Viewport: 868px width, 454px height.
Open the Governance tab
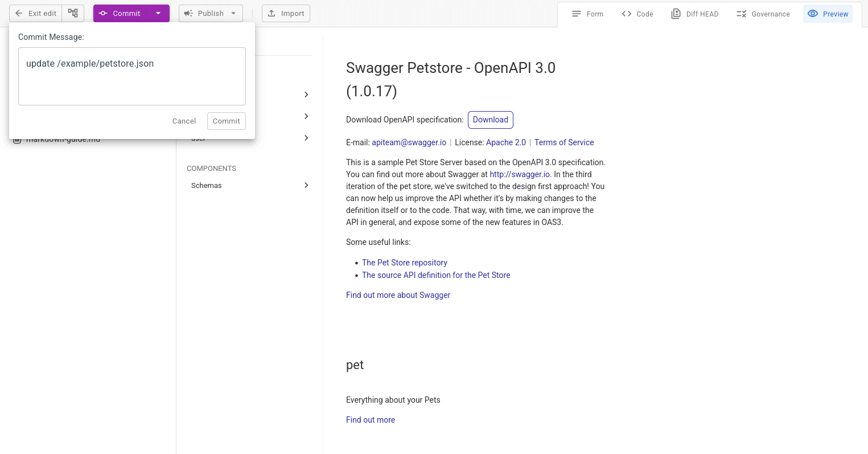pyautogui.click(x=763, y=14)
